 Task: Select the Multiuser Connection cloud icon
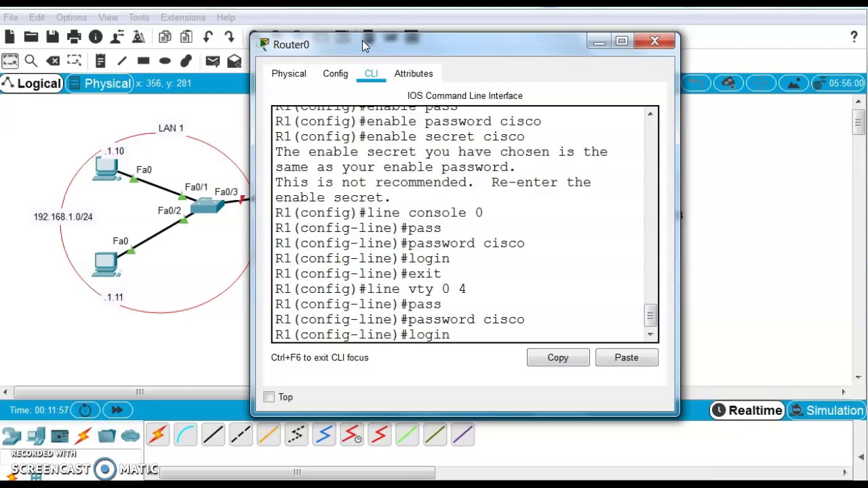coord(130,436)
